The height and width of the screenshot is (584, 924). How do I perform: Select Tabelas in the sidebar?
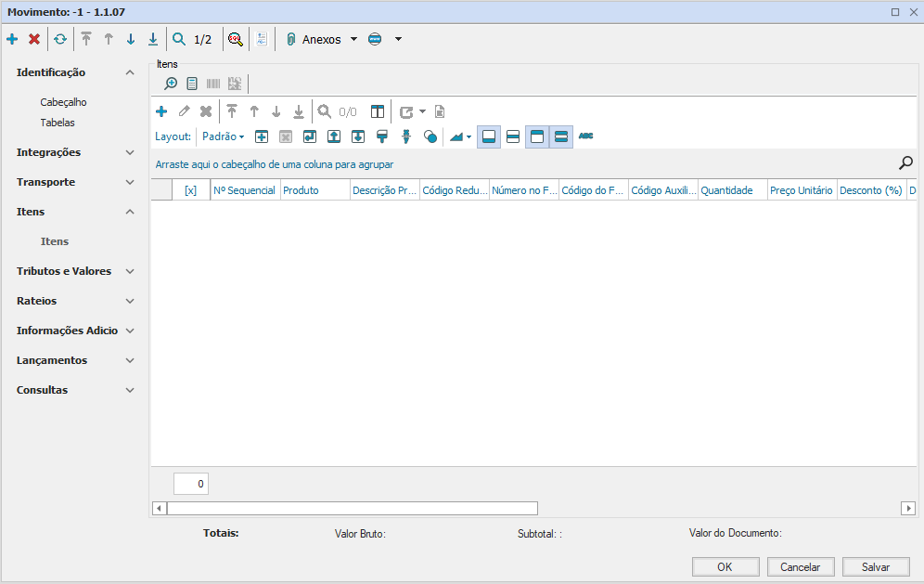click(x=58, y=123)
